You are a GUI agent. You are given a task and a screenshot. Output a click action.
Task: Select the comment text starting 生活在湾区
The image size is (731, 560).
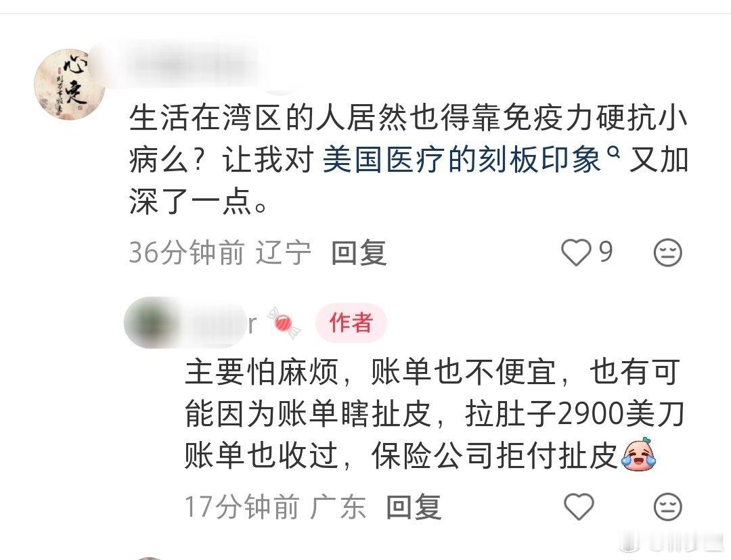pyautogui.click(x=408, y=160)
